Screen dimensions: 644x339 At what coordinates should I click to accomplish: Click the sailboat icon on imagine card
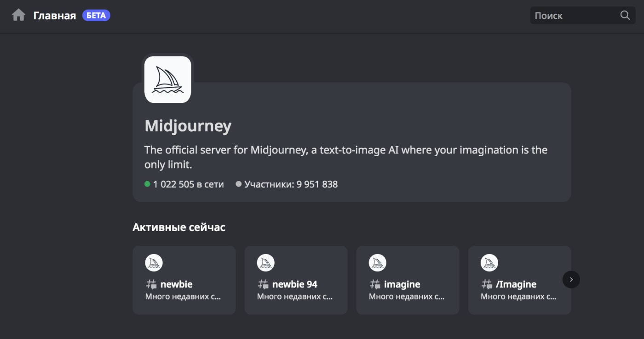[x=377, y=262]
